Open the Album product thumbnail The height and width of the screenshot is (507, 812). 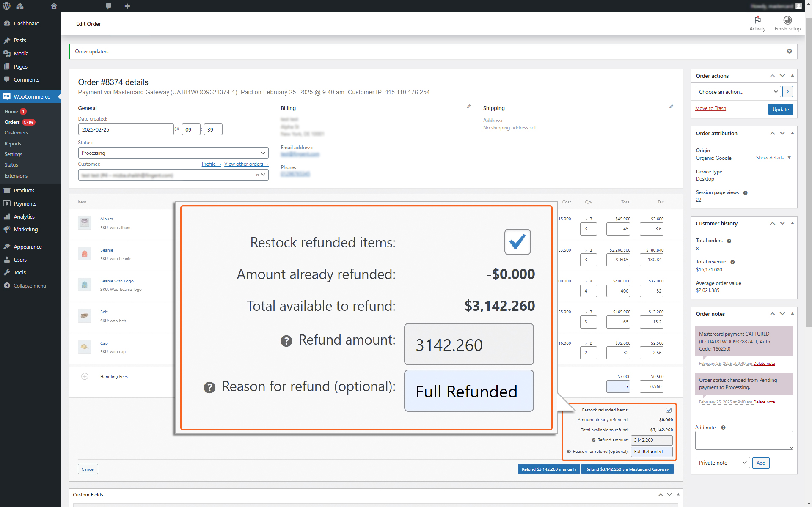pyautogui.click(x=85, y=222)
